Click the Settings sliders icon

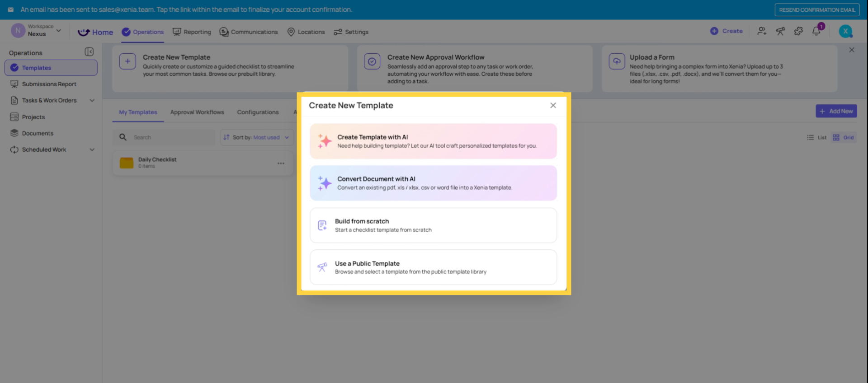tap(338, 32)
